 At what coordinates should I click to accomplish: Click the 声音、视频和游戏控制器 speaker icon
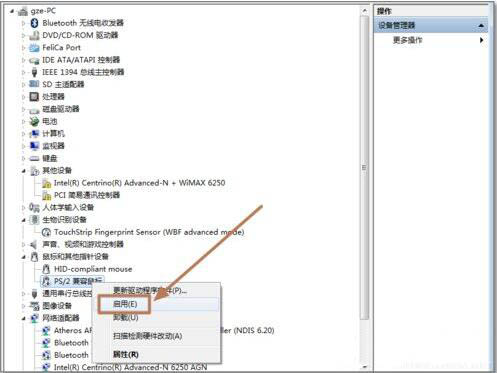[x=34, y=244]
